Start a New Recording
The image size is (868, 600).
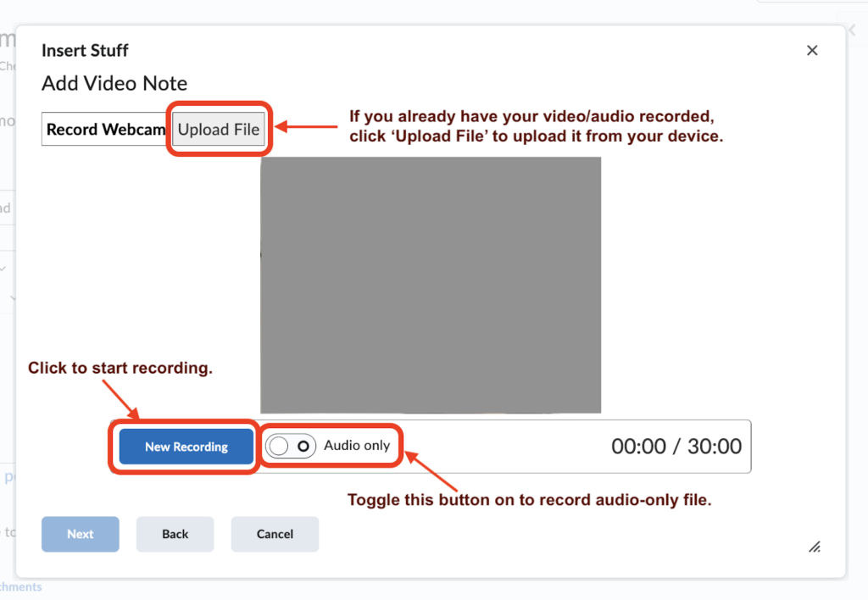click(186, 446)
